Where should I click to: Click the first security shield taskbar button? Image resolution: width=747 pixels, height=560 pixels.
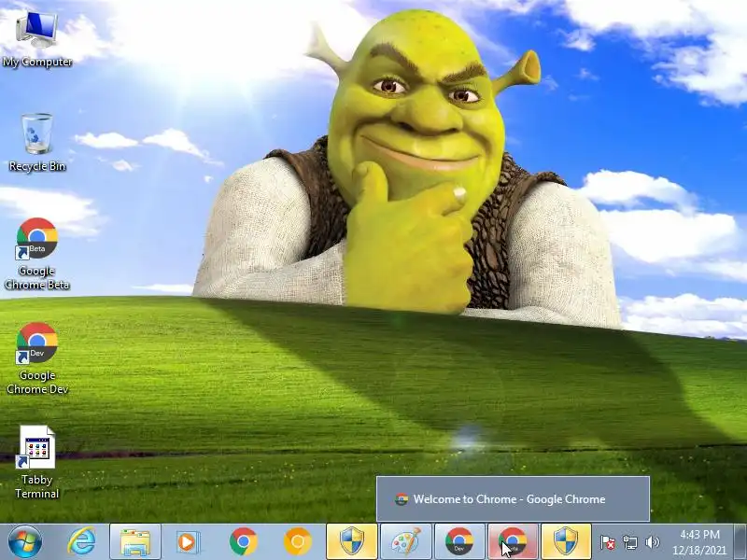click(352, 542)
